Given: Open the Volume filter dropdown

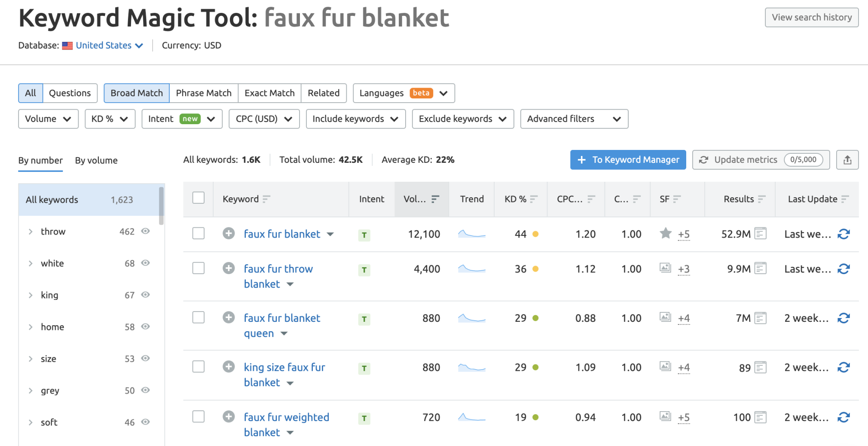Looking at the screenshot, I should pos(48,119).
